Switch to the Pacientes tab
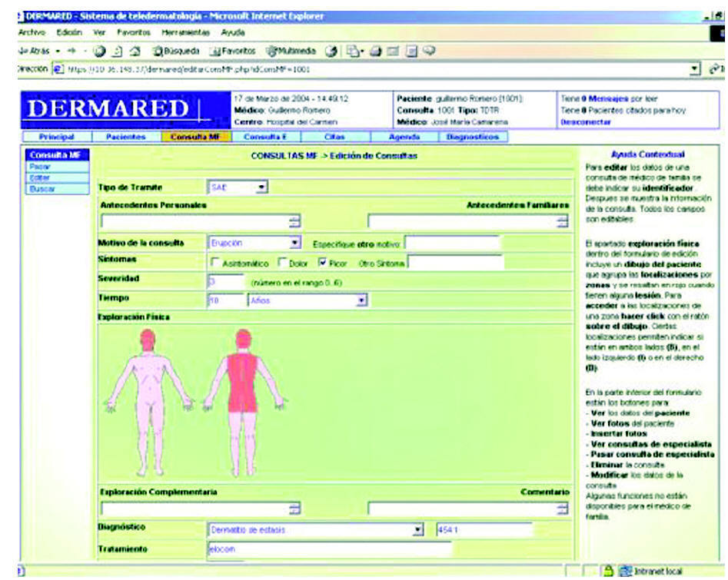 click(119, 137)
